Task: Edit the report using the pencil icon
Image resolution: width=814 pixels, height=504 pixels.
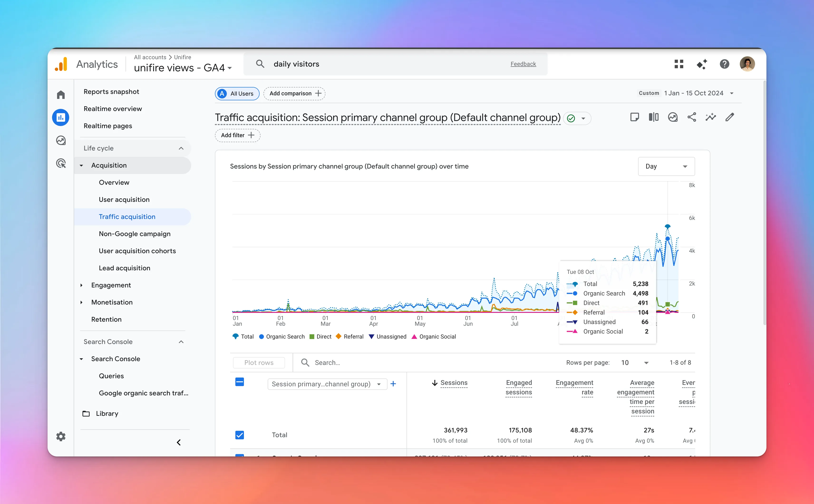Action: pos(730,117)
